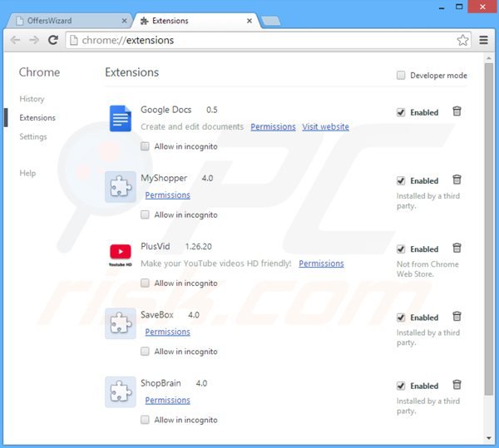Disable the SaveBox extension checkbox
499x448 pixels.
[x=401, y=318]
